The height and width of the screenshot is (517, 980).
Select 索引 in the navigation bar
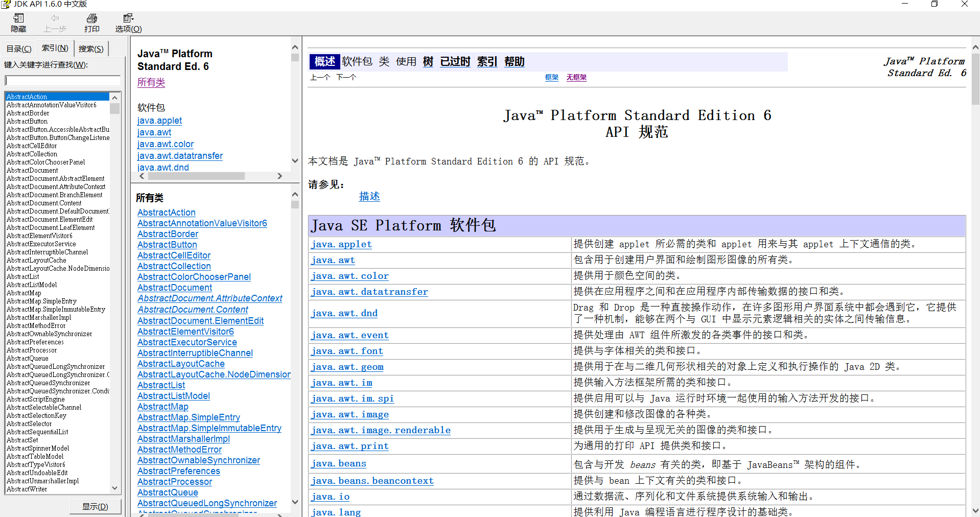[487, 62]
